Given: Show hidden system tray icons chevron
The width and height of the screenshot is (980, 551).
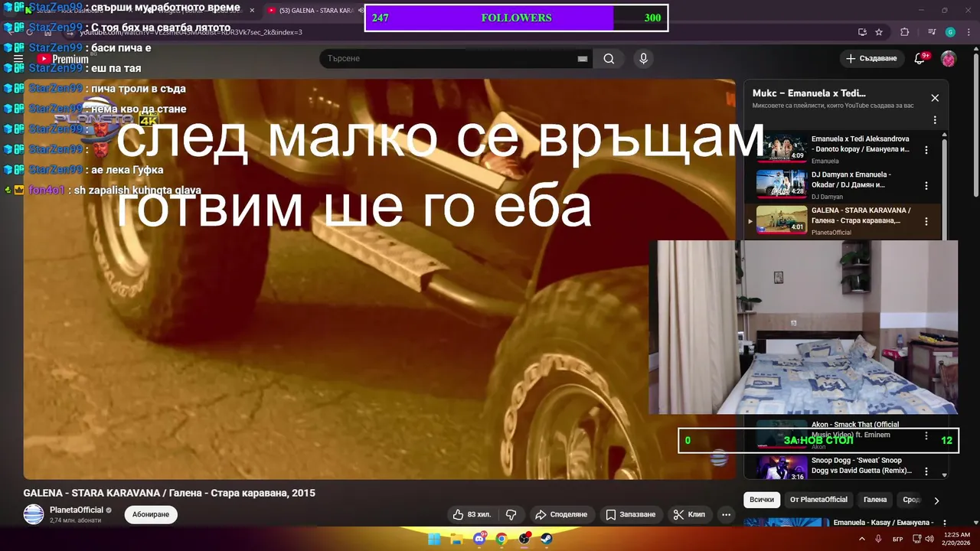Looking at the screenshot, I should [862, 539].
